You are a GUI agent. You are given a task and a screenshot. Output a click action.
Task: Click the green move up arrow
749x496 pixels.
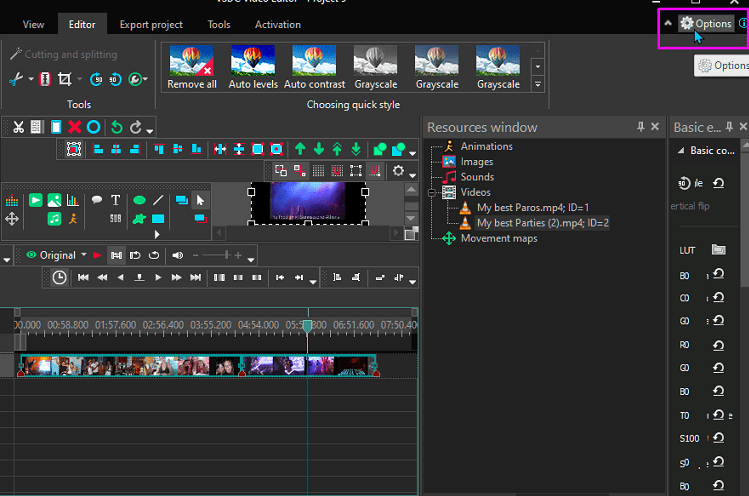[x=300, y=149]
